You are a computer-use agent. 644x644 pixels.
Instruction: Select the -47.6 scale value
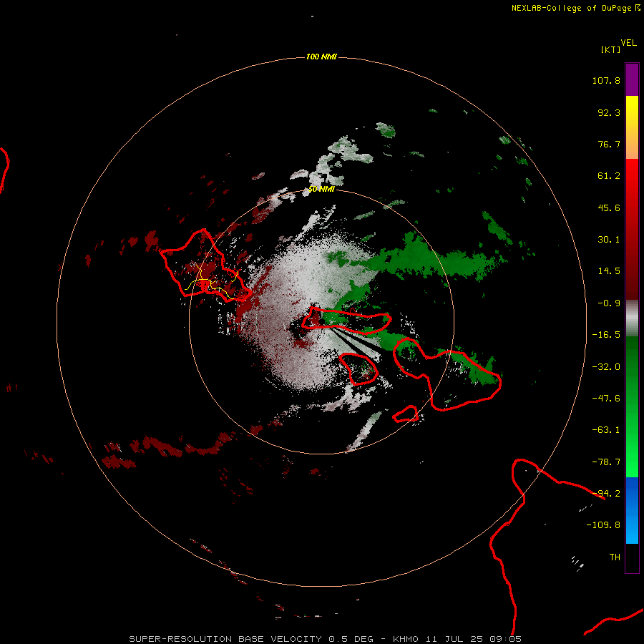[x=606, y=399]
